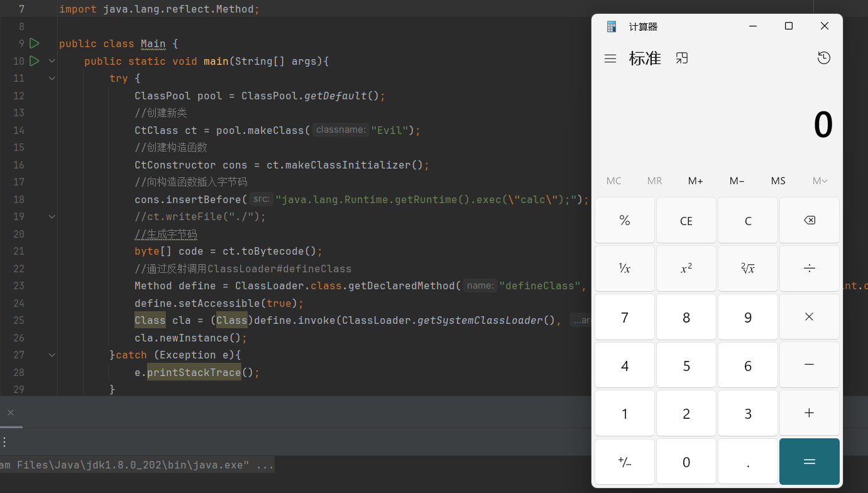Image resolution: width=868 pixels, height=493 pixels.
Task: Collapse the main method fold on line 10
Action: (52, 61)
